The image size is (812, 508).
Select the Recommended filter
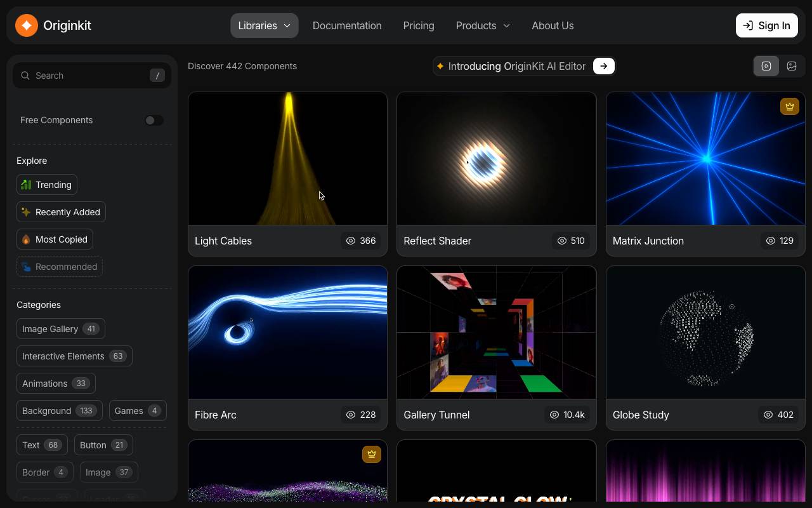(60, 267)
